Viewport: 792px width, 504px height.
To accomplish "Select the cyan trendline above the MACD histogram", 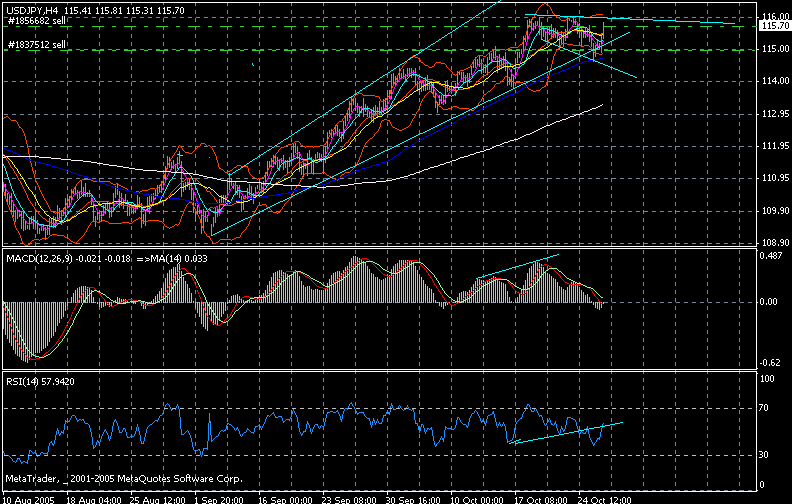I will pyautogui.click(x=518, y=266).
